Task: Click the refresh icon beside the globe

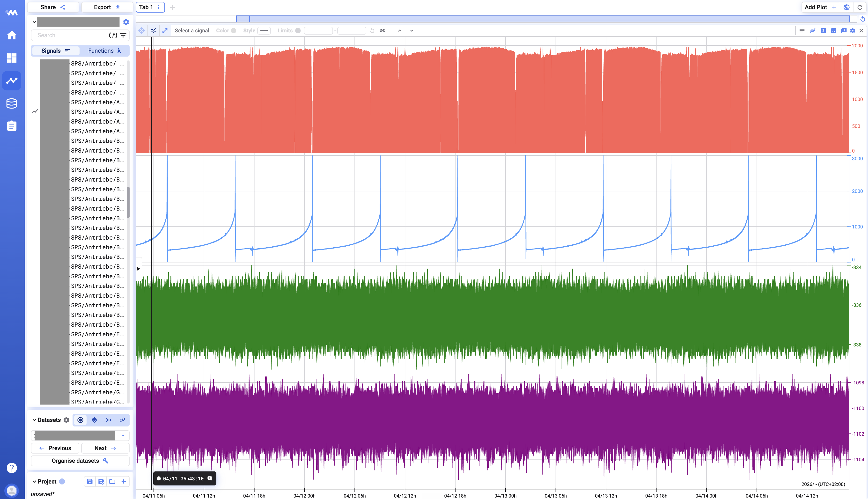Action: [860, 7]
